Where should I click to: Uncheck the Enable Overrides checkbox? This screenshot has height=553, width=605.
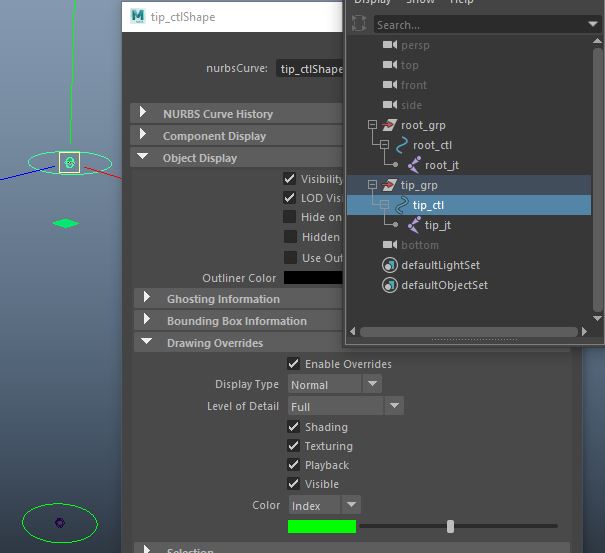pos(294,364)
